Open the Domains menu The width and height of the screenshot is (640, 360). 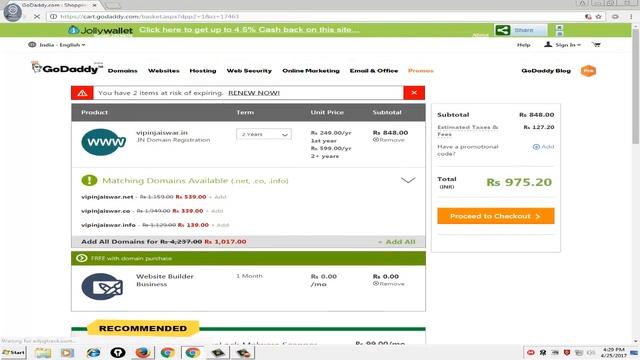pyautogui.click(x=122, y=71)
